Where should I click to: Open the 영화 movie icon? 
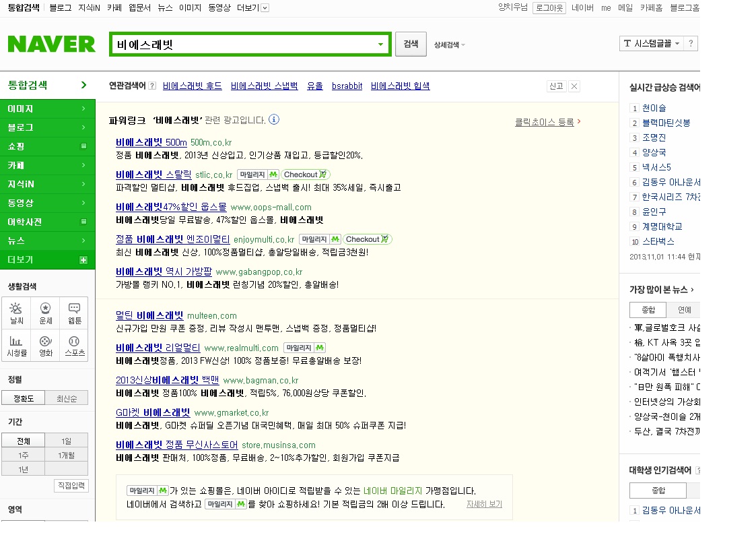[x=45, y=346]
